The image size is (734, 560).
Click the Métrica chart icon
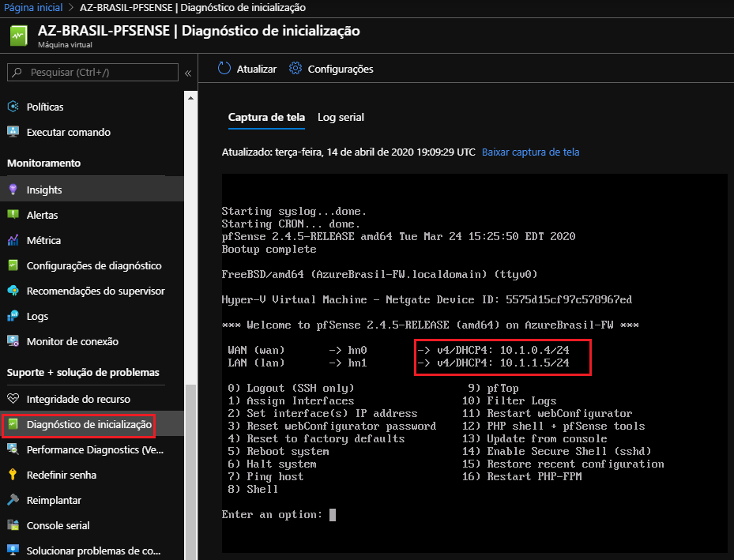pyautogui.click(x=13, y=239)
